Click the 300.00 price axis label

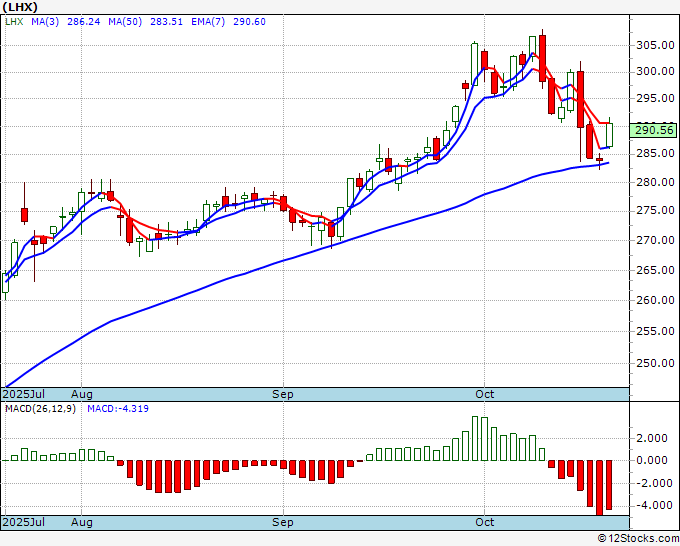click(655, 71)
